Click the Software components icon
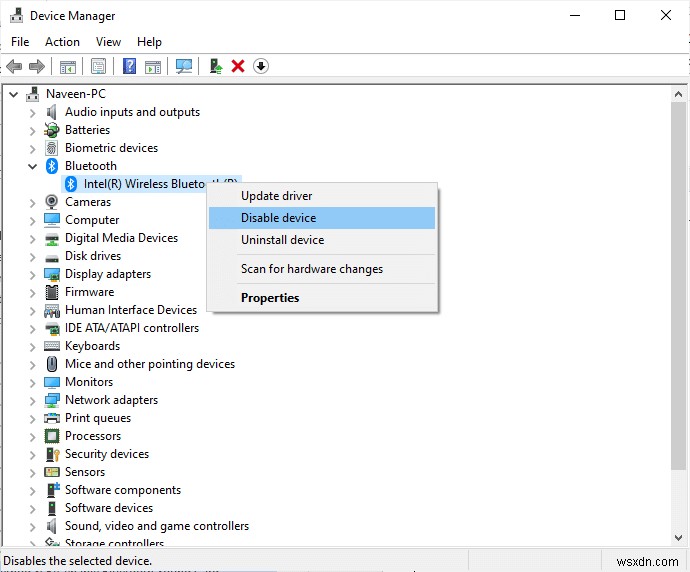The image size is (690, 572). (53, 490)
